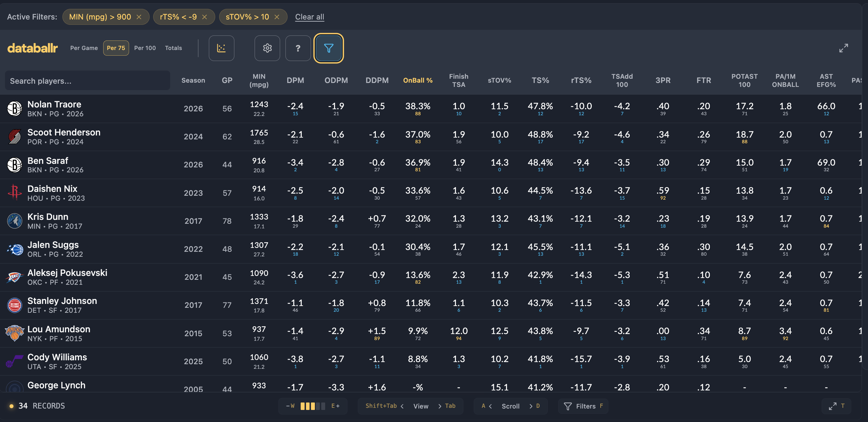Remove the MIN (mpg) > 900 filter

click(139, 17)
